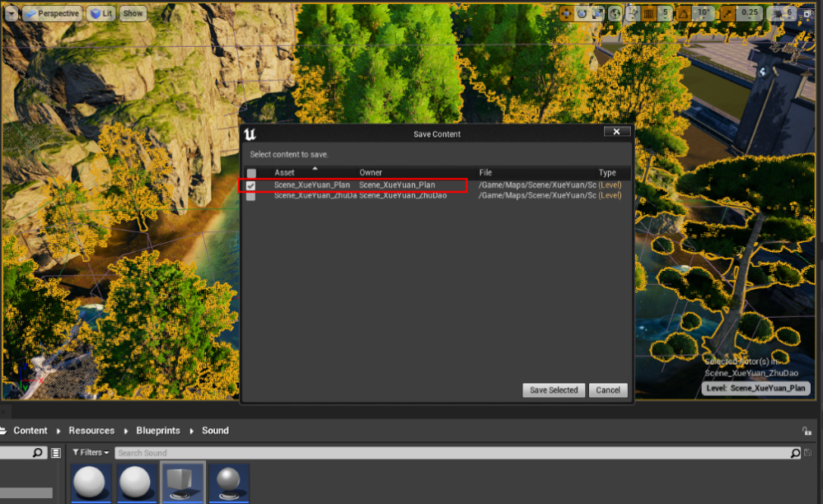
Task: Toggle surface snapping icon
Action: 633,14
